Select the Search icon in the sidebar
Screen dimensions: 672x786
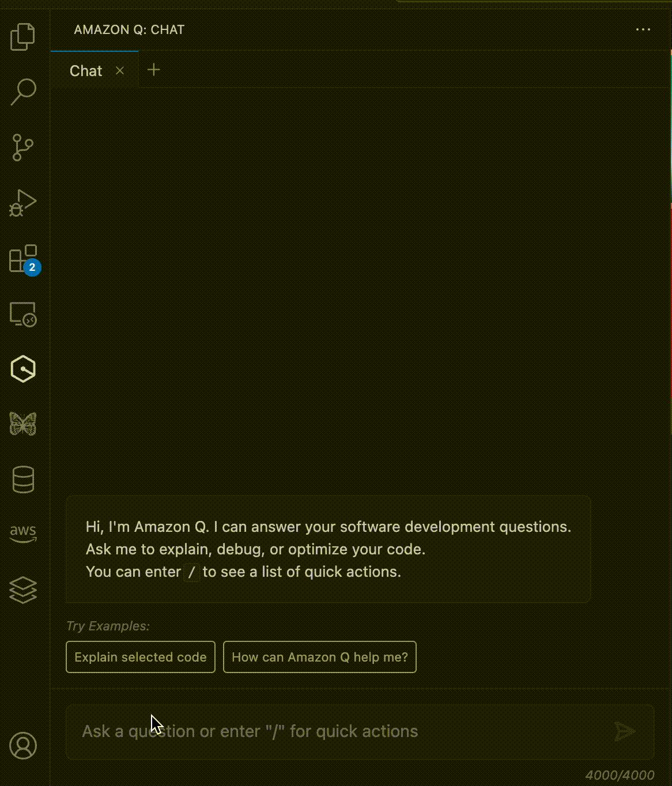click(x=22, y=91)
